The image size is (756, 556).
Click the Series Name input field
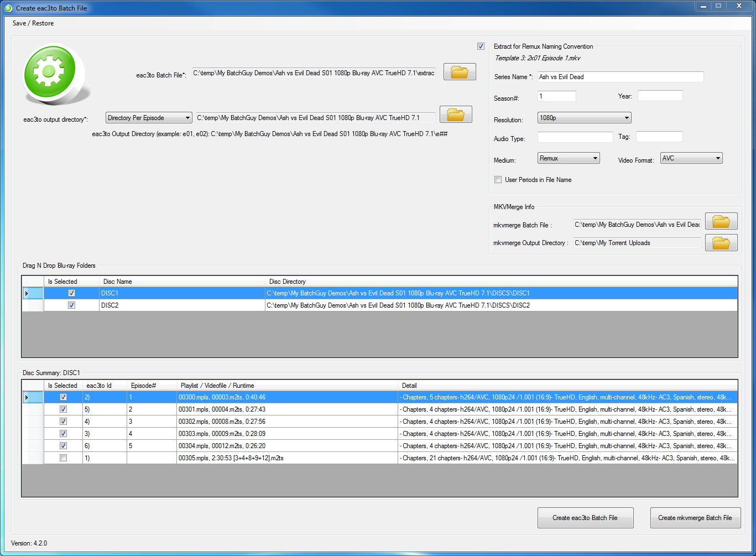(621, 77)
